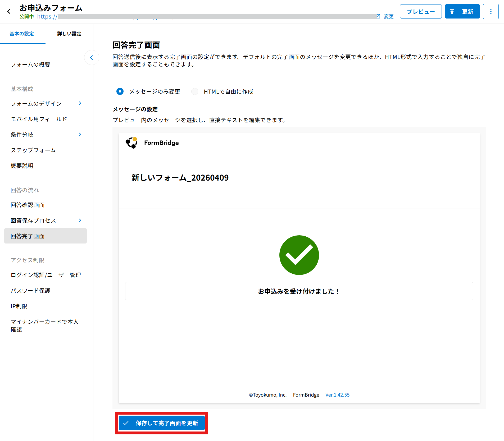504x441 pixels.
Task: Click the 変更 link beside the URL
Action: [389, 16]
